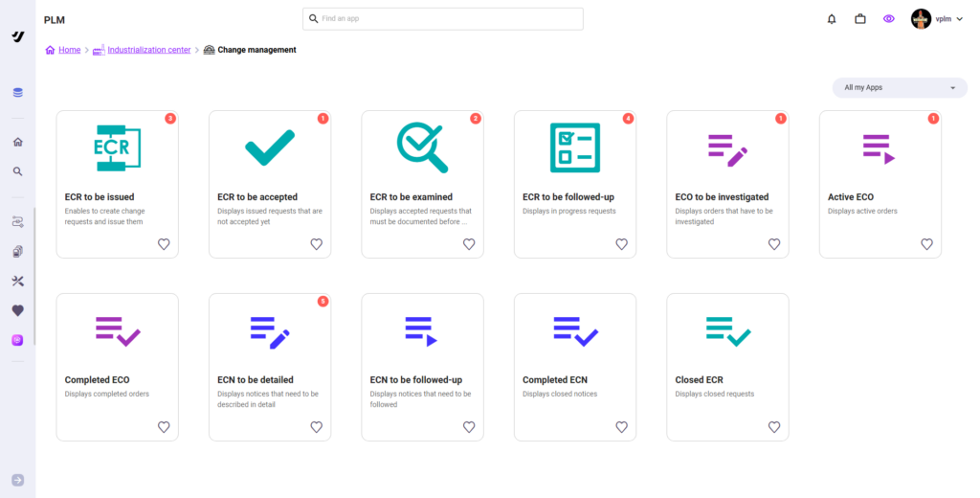Open the ECR to be followed-up checklist icon

pos(574,148)
